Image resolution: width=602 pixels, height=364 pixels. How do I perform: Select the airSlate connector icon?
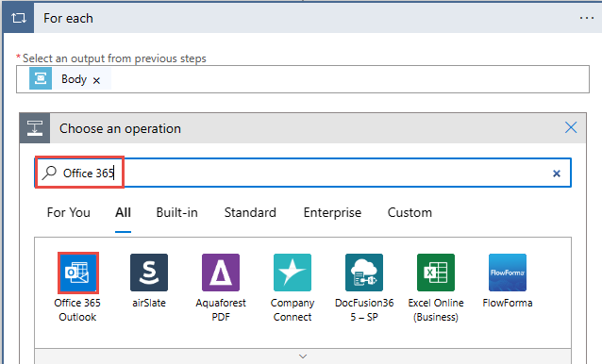tap(149, 273)
